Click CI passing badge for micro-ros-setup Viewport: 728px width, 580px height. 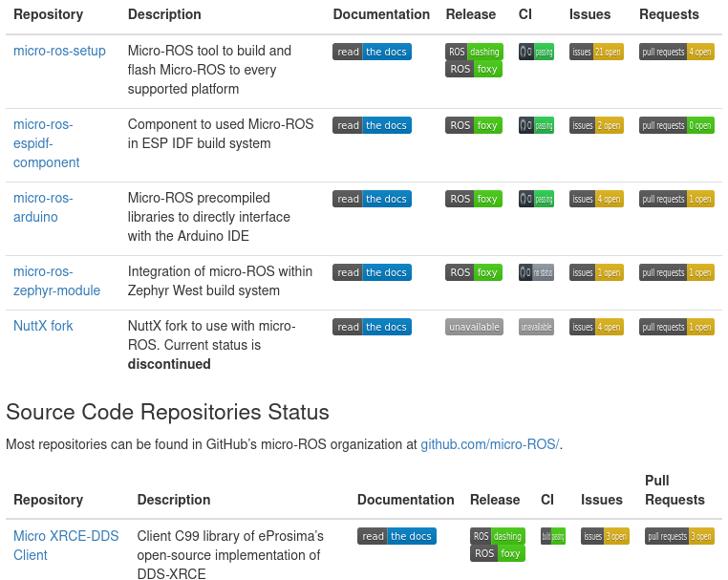pyautogui.click(x=536, y=52)
